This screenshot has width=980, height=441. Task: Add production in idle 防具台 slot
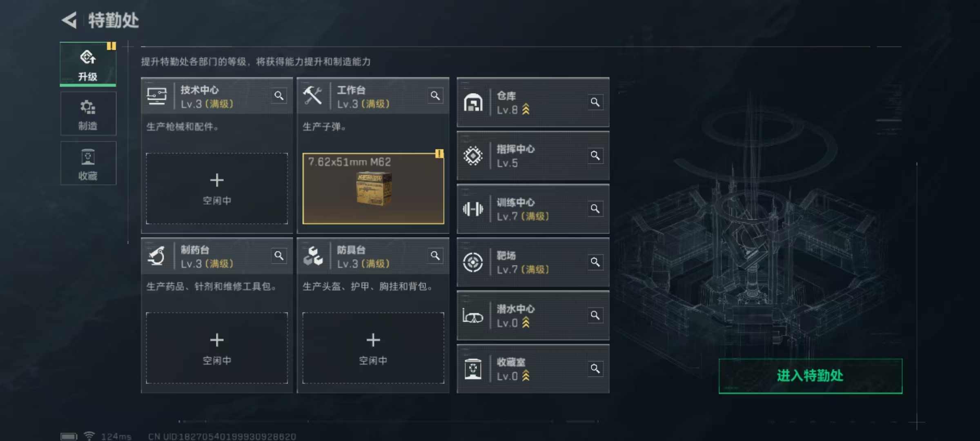click(373, 348)
